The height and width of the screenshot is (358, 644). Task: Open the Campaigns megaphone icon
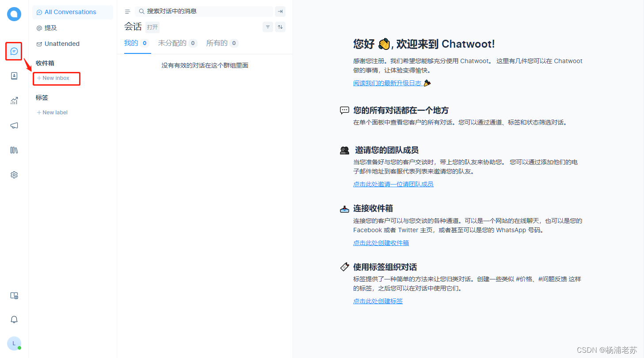coord(14,125)
